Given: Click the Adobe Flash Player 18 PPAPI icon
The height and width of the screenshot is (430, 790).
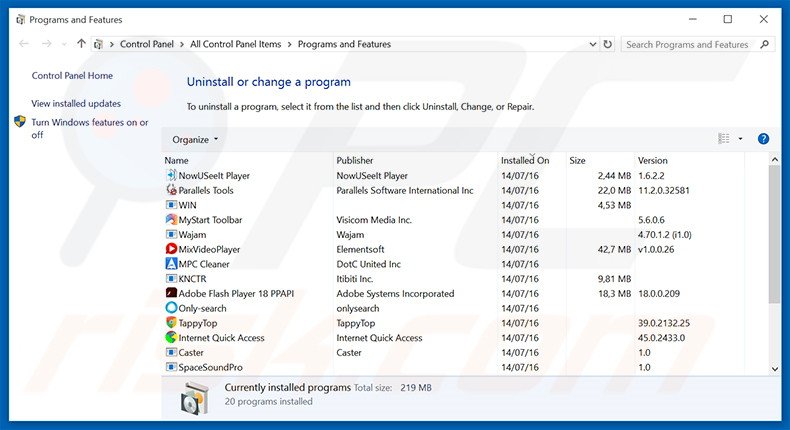Looking at the screenshot, I should (x=171, y=293).
